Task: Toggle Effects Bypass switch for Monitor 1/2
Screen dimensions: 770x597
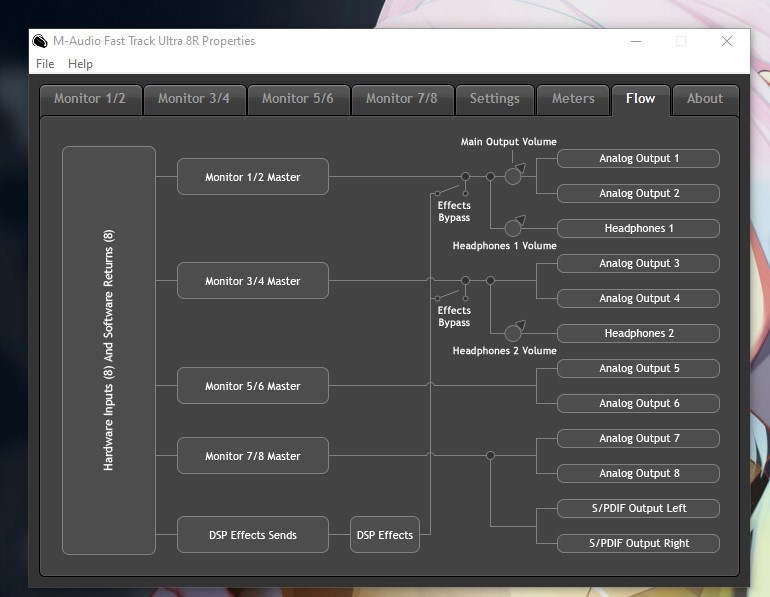Action: (x=451, y=190)
